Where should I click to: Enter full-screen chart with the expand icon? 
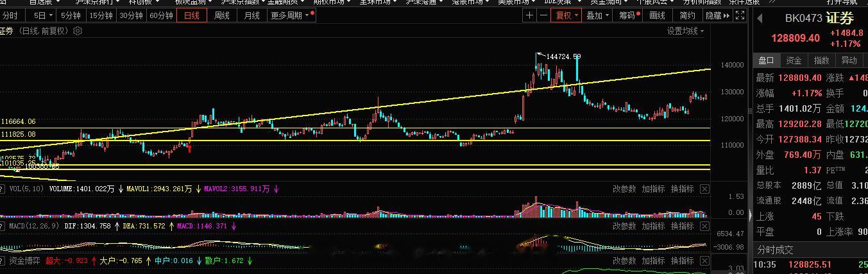pyautogui.click(x=739, y=15)
